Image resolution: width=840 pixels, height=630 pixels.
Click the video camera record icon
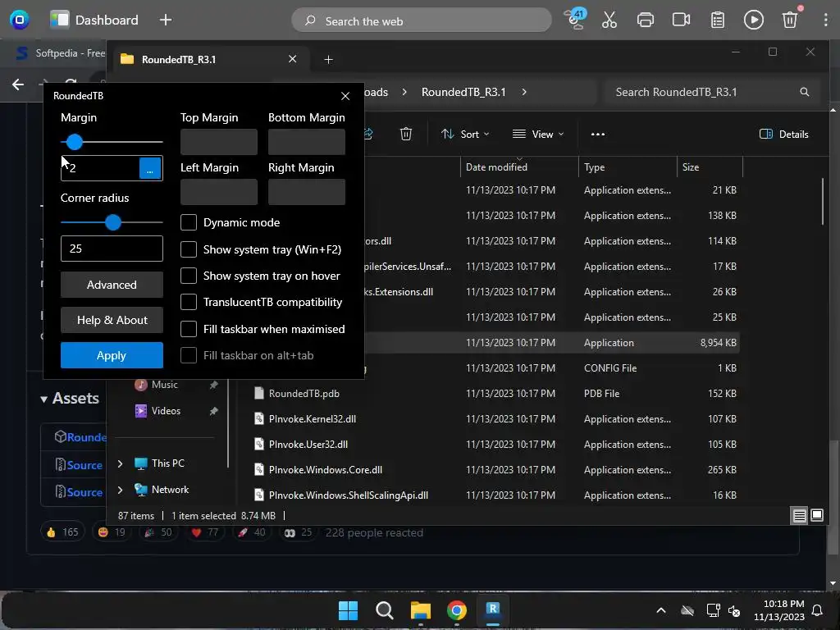click(681, 21)
